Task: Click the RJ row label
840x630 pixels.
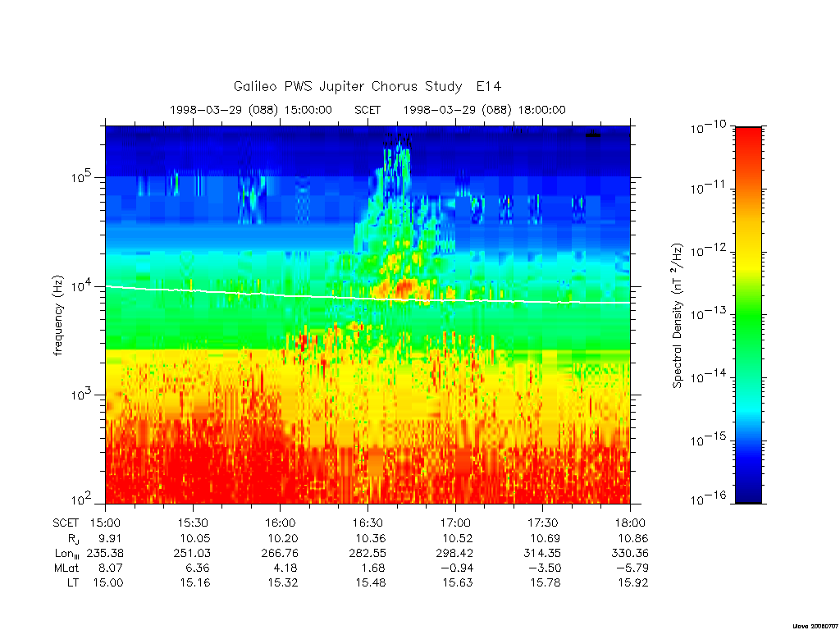Action: [73, 540]
